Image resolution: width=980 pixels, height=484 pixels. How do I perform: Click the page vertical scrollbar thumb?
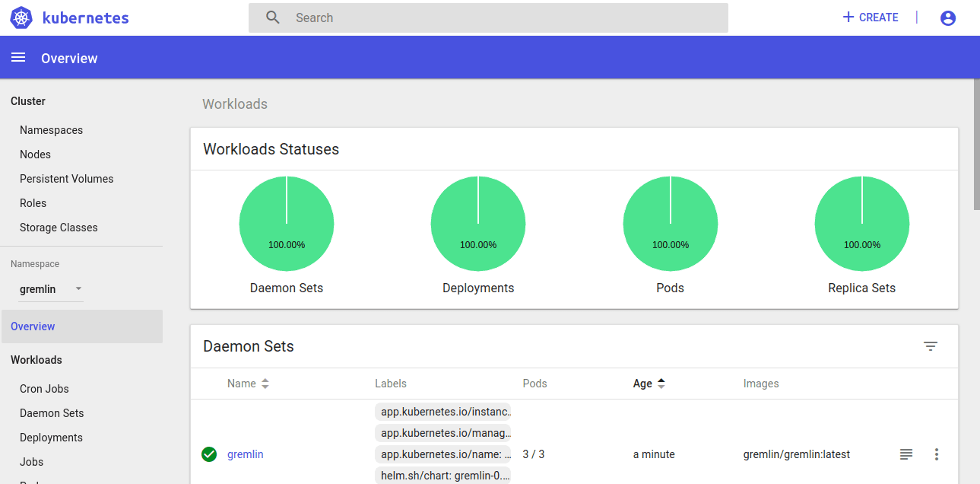click(976, 143)
